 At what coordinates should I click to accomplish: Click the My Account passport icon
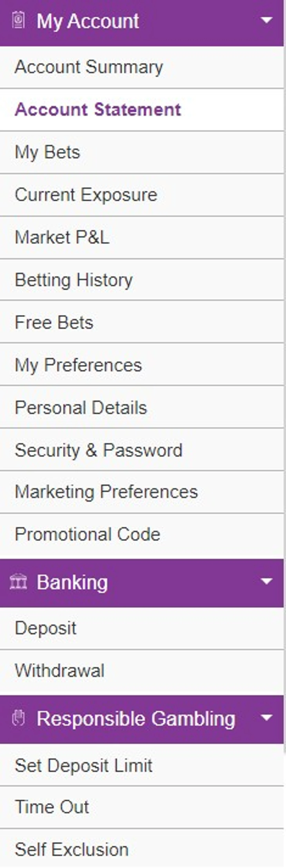click(19, 20)
